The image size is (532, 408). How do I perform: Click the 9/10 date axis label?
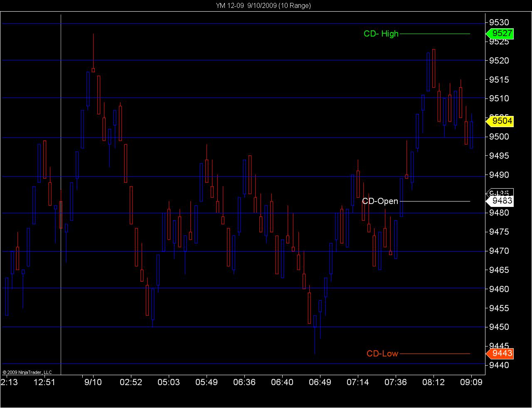click(x=93, y=382)
